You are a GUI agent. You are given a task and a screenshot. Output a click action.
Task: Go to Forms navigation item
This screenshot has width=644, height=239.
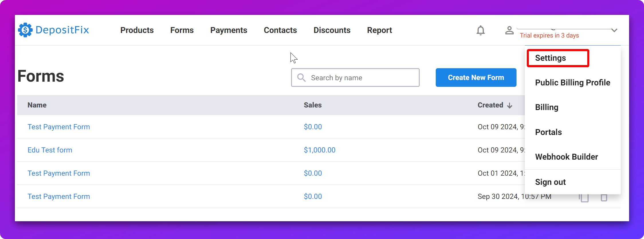click(x=182, y=30)
